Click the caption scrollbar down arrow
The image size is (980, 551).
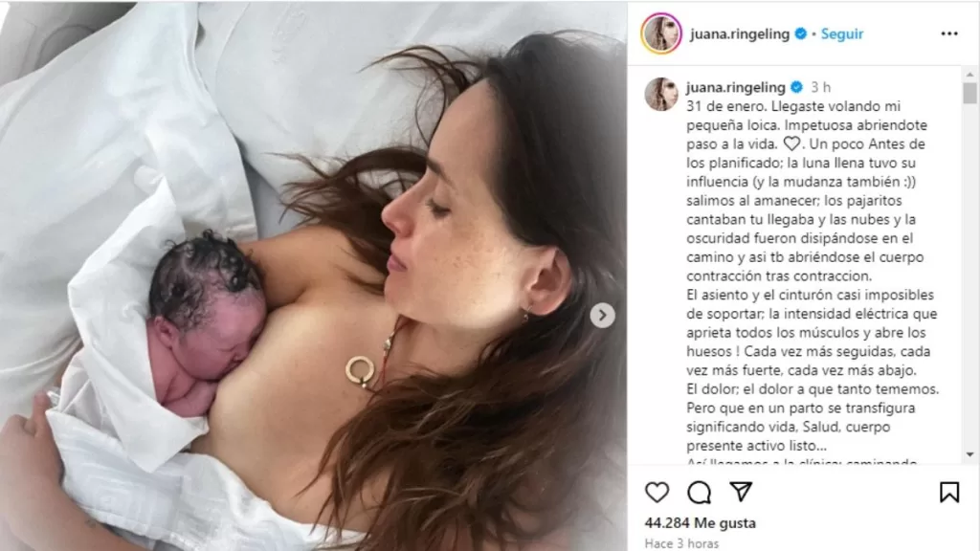pyautogui.click(x=969, y=454)
